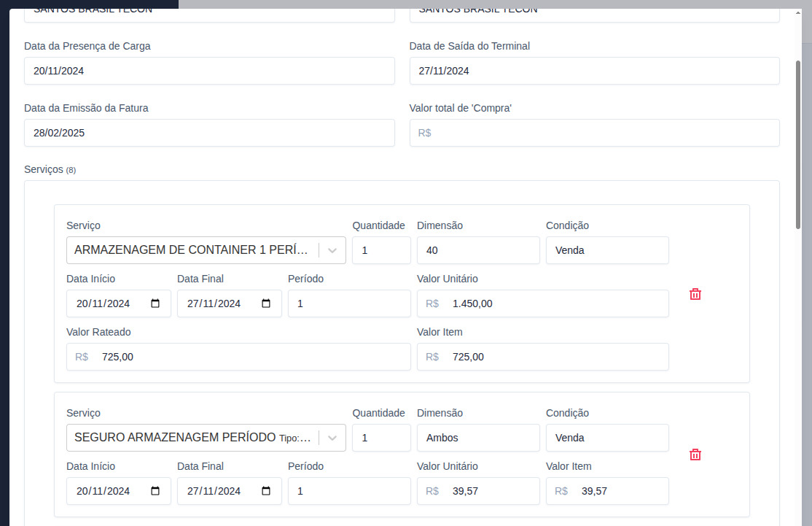Expand the ARMAZENAGEM DE CONTAINER service dropdown
The image size is (812, 526).
[x=332, y=250]
